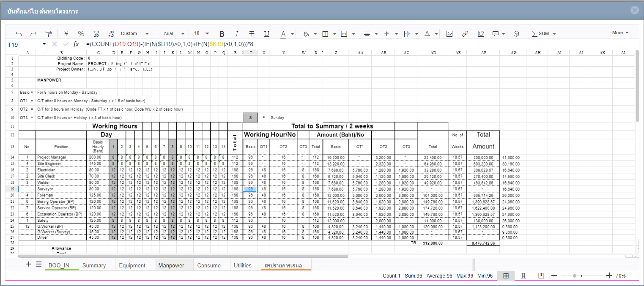Add a new sheet with plus icon
The image size is (644, 286).
tap(28, 264)
